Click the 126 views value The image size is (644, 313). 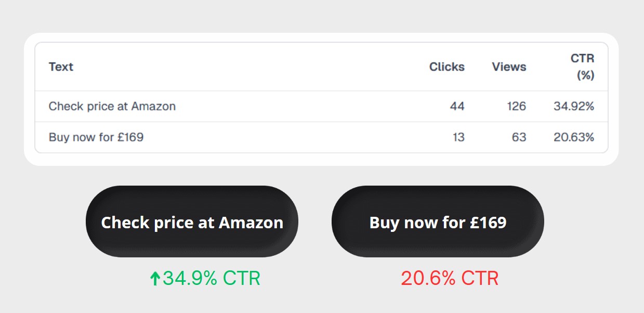(517, 107)
